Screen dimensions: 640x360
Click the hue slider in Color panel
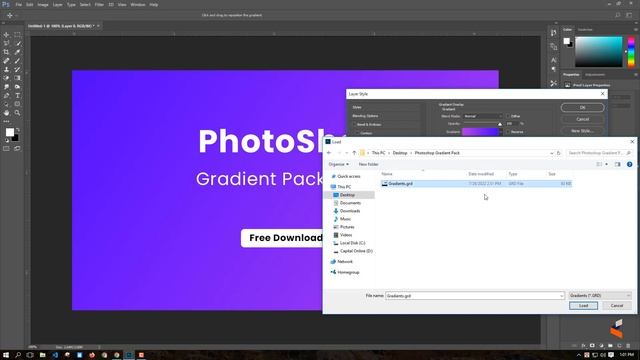(631, 52)
